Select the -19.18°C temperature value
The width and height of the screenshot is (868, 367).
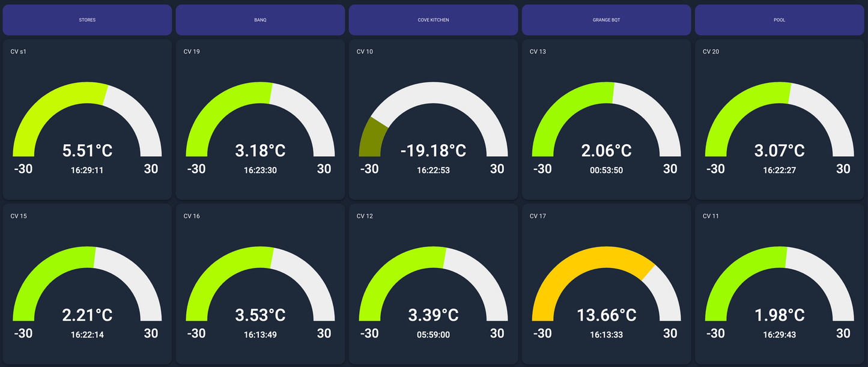pyautogui.click(x=433, y=150)
